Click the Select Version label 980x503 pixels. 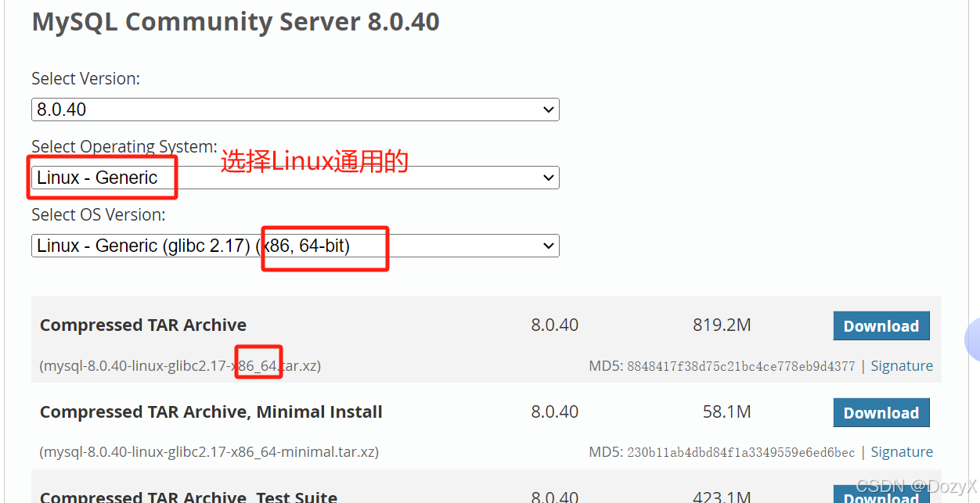86,78
